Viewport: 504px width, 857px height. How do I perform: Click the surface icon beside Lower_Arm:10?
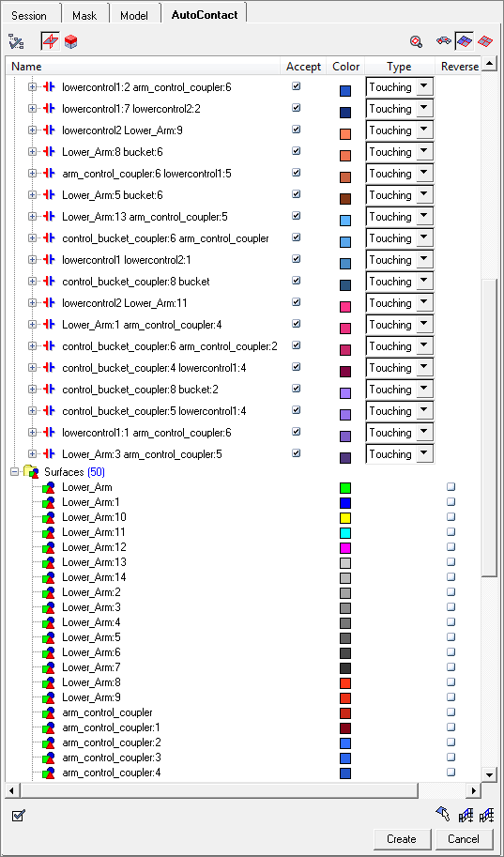pyautogui.click(x=48, y=517)
